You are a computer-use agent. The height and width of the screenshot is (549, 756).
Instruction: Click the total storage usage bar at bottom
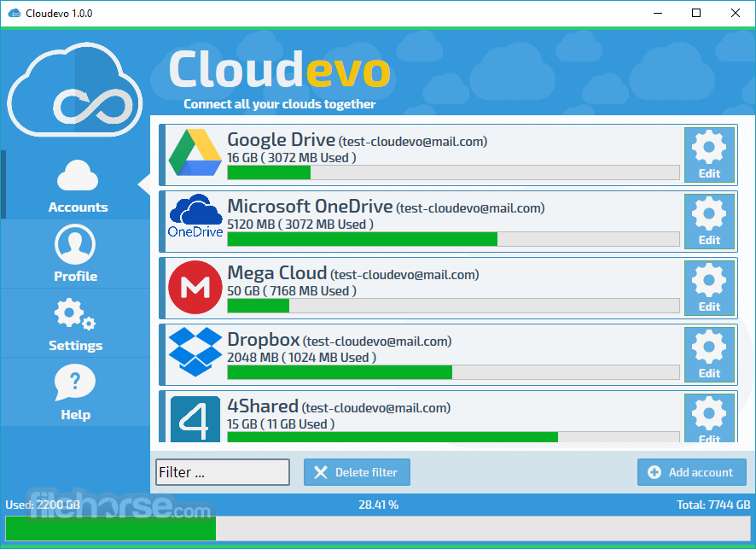pos(378,529)
